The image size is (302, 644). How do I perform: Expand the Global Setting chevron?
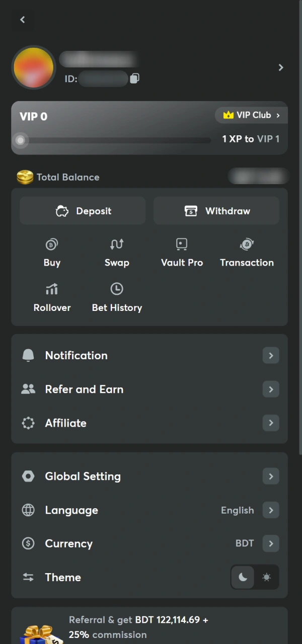(271, 476)
